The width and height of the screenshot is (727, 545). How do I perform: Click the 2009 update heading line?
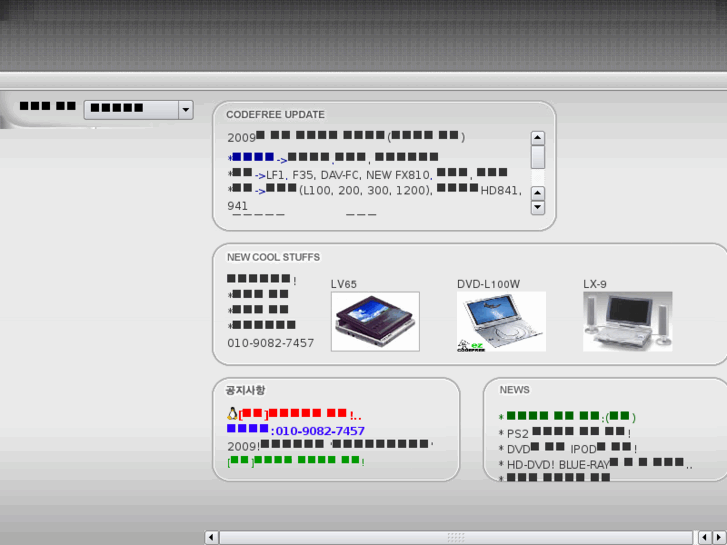pos(346,136)
